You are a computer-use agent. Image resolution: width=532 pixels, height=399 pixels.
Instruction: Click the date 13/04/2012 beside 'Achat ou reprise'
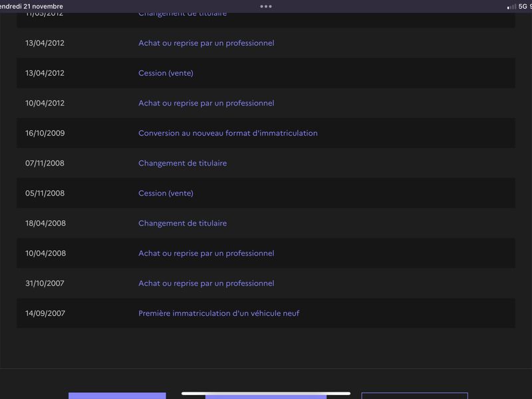(x=45, y=43)
